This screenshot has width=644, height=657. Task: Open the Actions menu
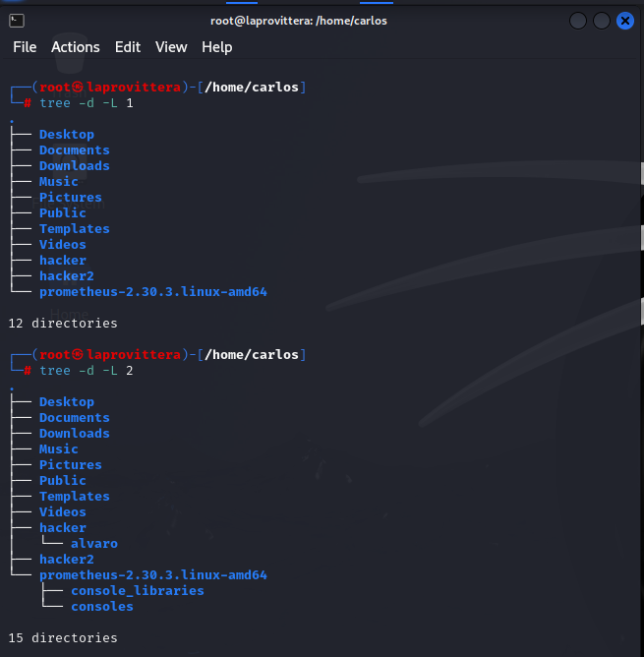click(x=76, y=47)
